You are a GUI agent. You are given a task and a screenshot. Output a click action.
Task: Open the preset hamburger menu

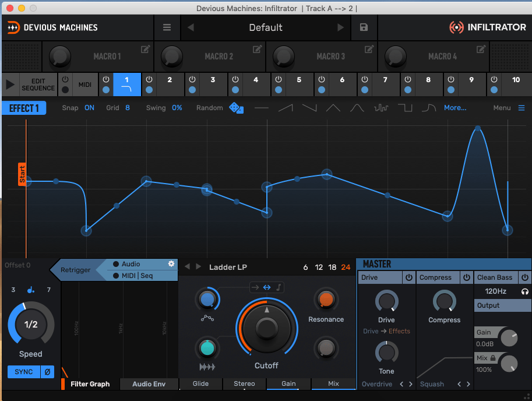167,27
